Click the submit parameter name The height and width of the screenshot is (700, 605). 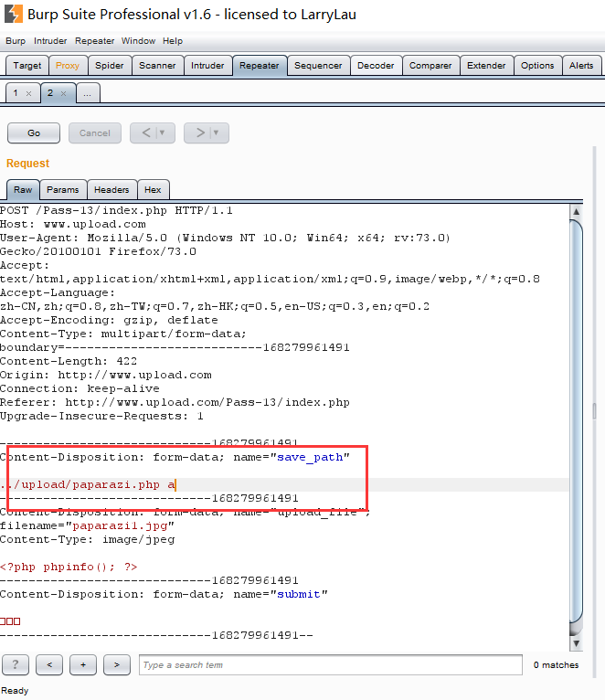[x=299, y=594]
